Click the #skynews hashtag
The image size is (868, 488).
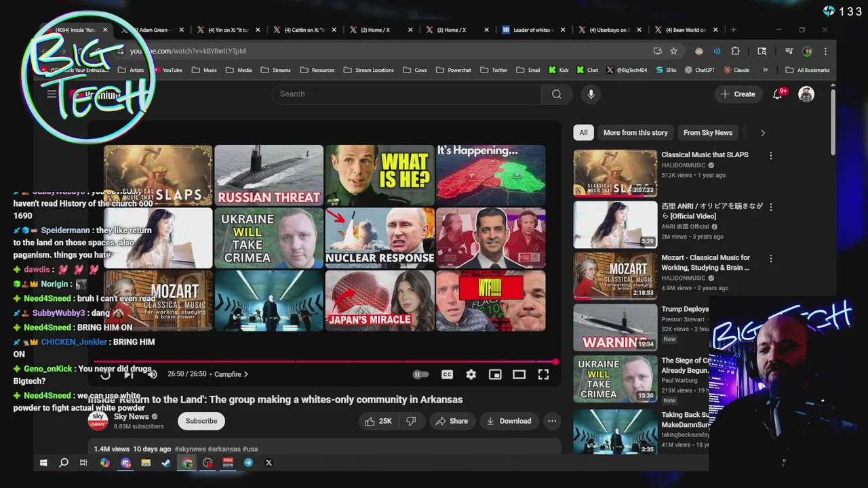190,449
